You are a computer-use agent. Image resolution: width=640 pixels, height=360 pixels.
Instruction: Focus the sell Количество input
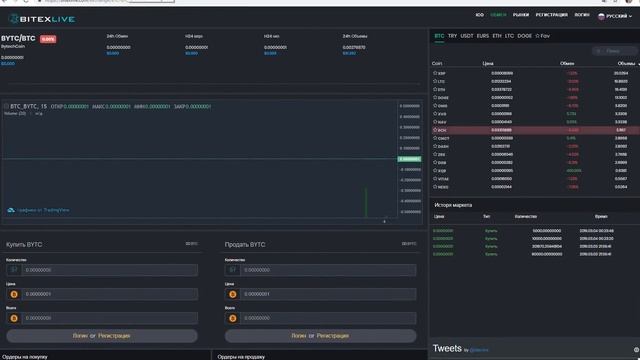tap(328, 270)
